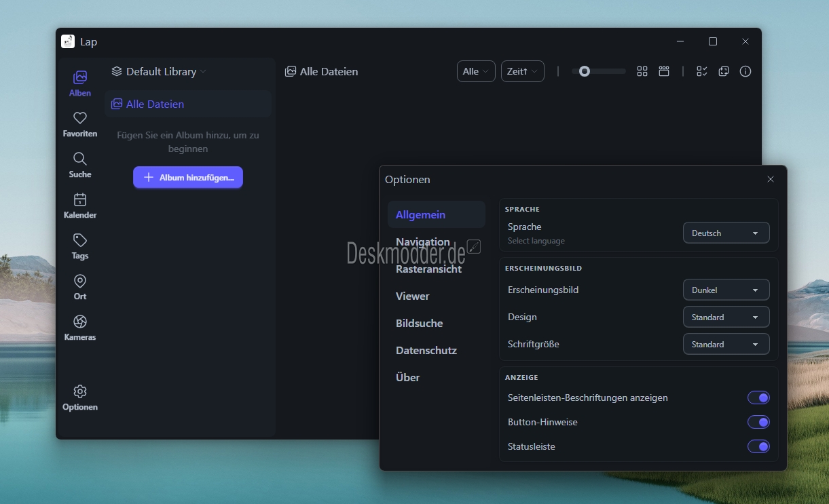Screen dimensions: 829x504
Task: Open the Suche magnifier in sidebar
Action: (x=80, y=159)
